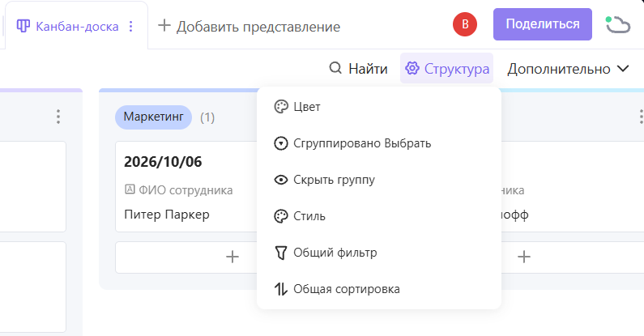The height and width of the screenshot is (336, 644).
Task: Click the kanban board icon in tab
Action: [x=23, y=26]
